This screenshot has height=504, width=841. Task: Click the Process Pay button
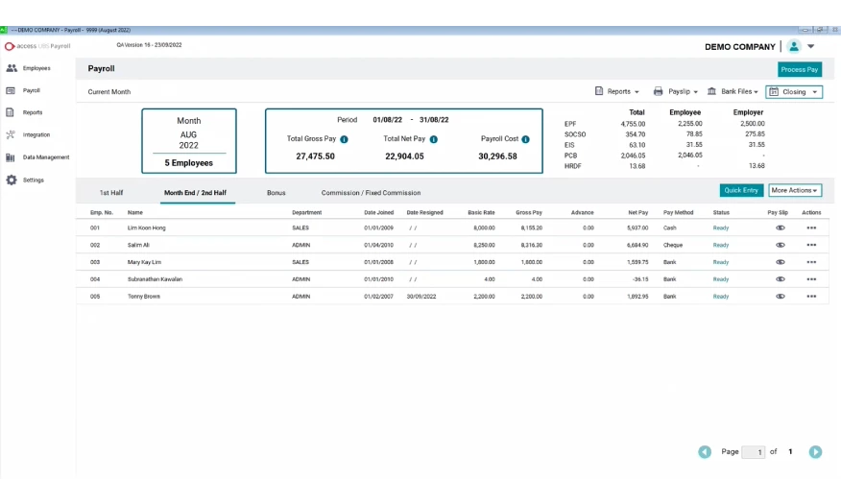click(799, 70)
